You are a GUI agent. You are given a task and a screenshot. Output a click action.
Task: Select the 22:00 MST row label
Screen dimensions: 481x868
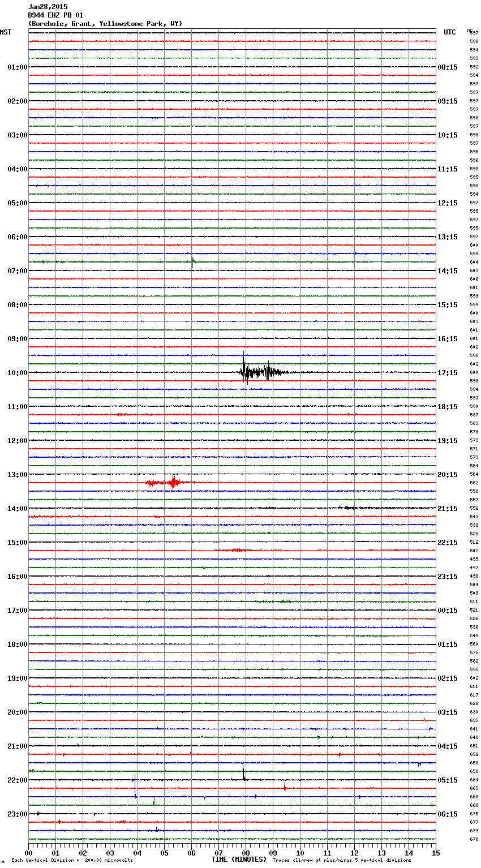(18, 780)
